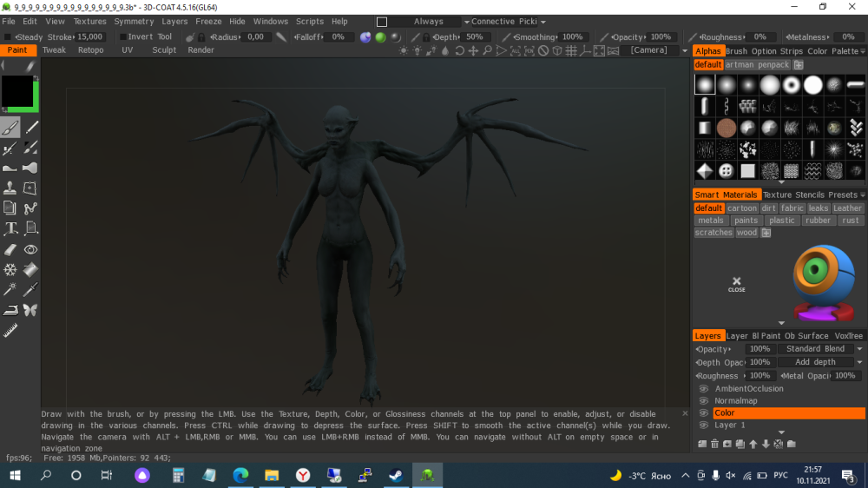Click the black foreground color swatch
This screenshot has height=488, width=868.
click(x=17, y=91)
